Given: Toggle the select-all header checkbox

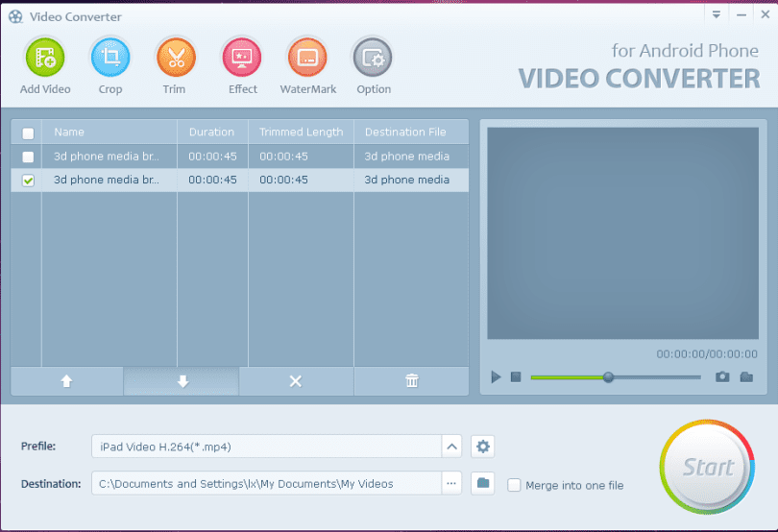Looking at the screenshot, I should tap(28, 133).
